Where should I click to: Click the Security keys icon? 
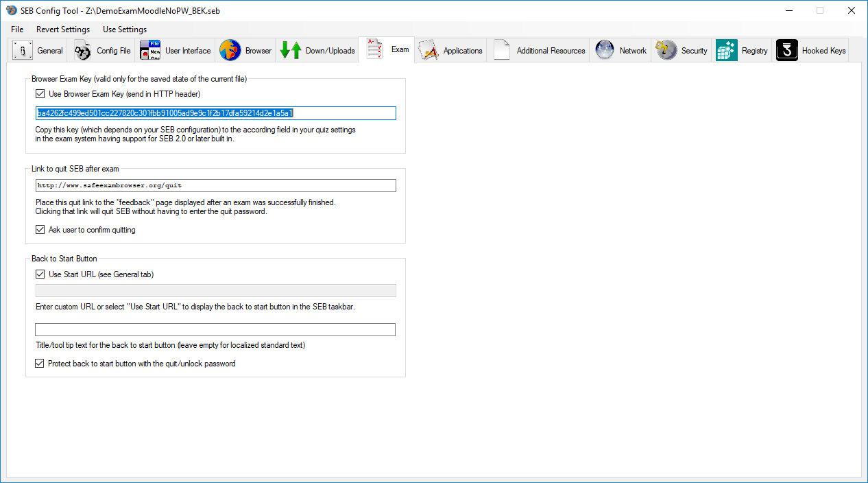[x=666, y=51]
